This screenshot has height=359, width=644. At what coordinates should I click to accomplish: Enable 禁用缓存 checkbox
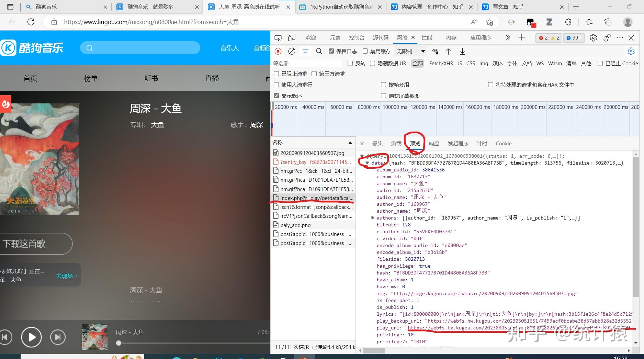pos(365,51)
